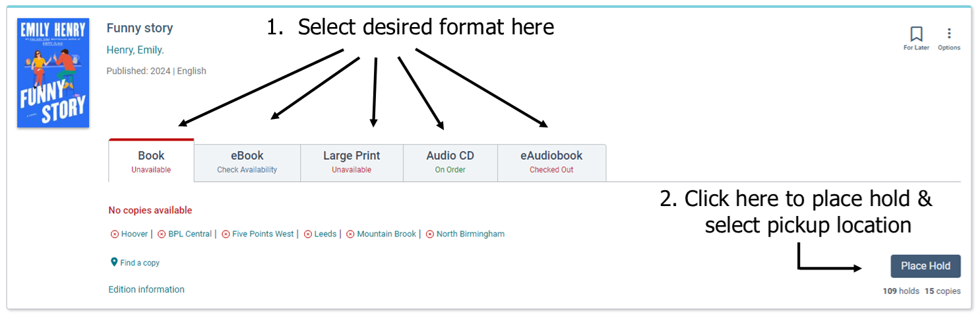
Task: Click the unavailable icon beside North Birmingham
Action: [430, 234]
